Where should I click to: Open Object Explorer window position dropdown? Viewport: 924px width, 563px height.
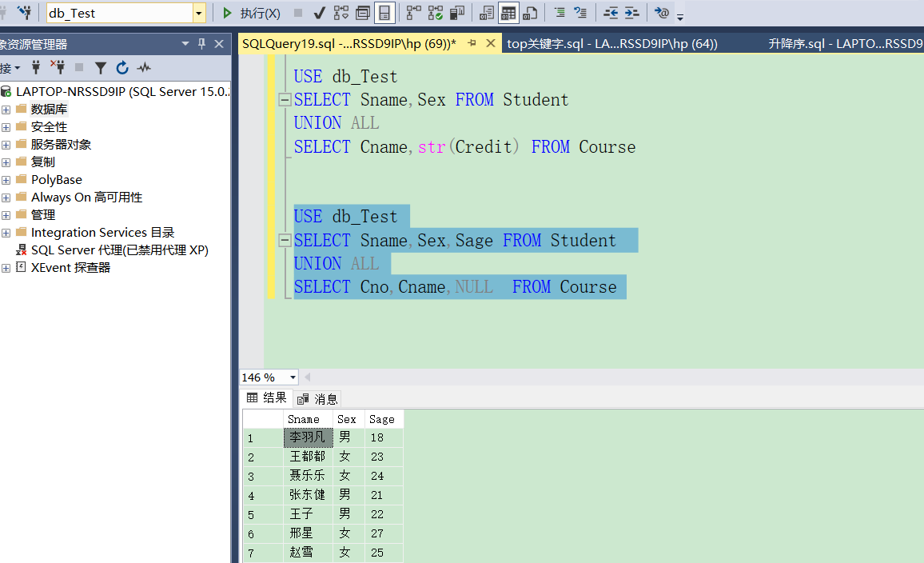click(185, 44)
